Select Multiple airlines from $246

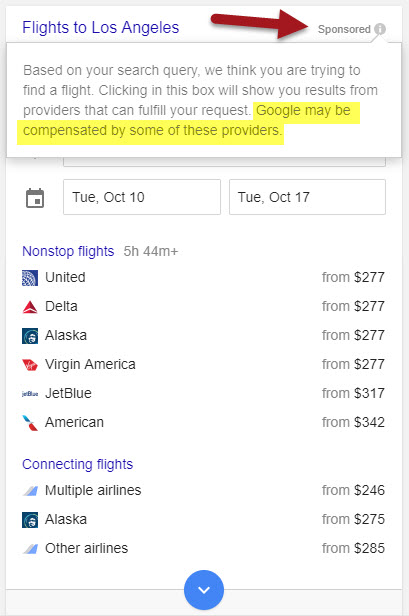click(204, 490)
